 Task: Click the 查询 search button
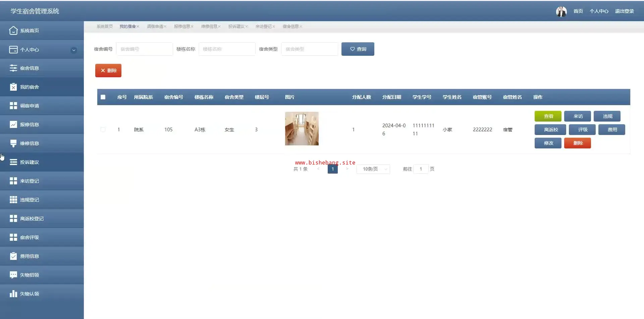point(358,49)
